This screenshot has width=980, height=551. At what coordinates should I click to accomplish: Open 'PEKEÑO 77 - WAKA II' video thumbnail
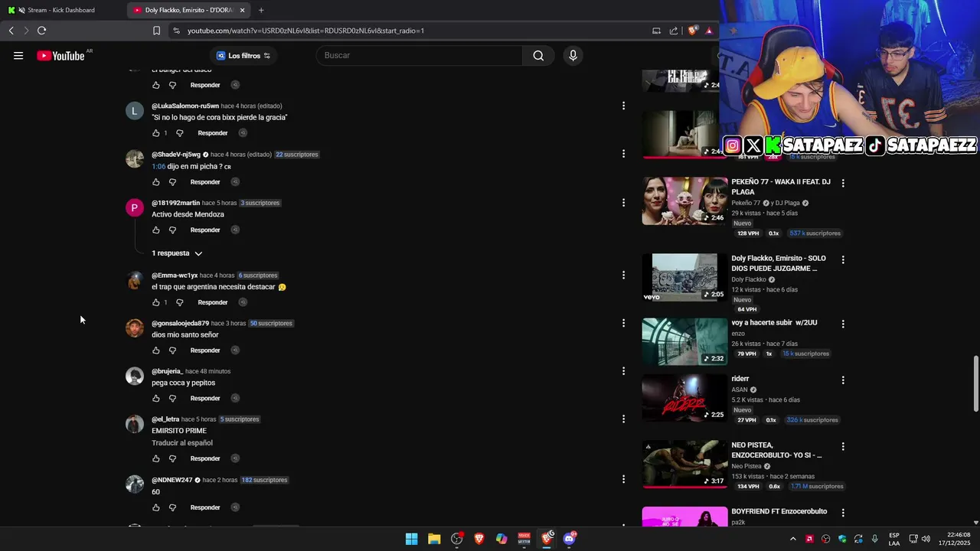click(x=684, y=201)
